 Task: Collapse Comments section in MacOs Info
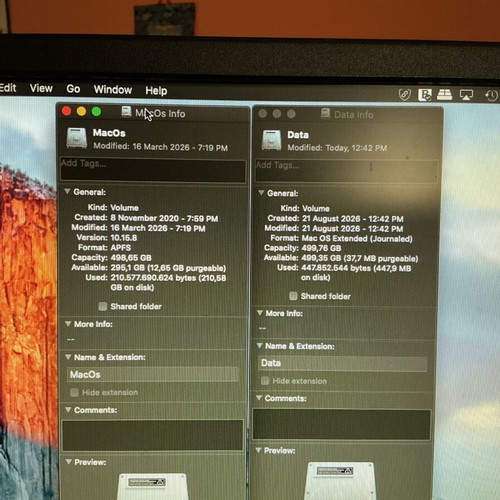pos(68,410)
